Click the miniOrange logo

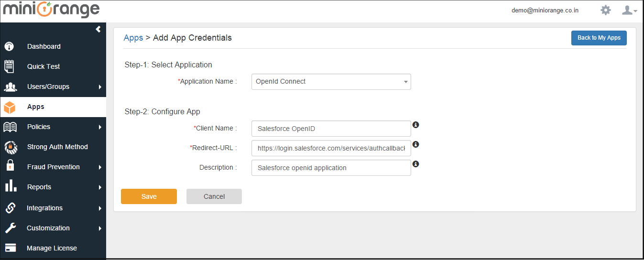51,10
